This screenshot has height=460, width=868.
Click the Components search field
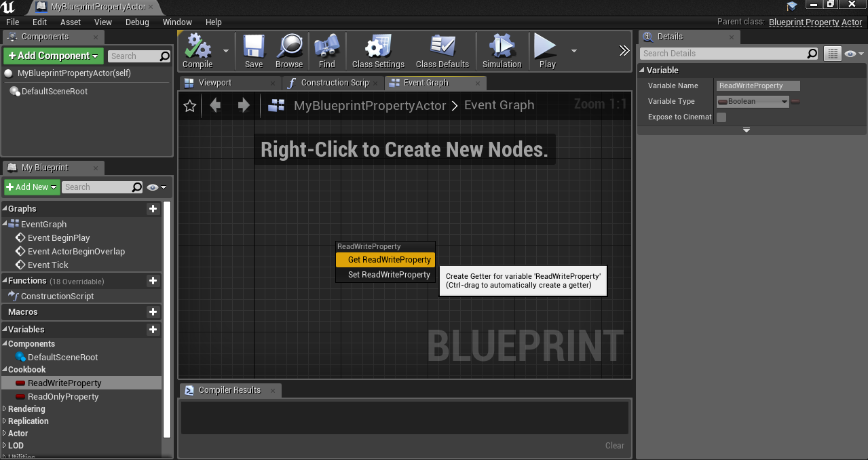pos(138,56)
